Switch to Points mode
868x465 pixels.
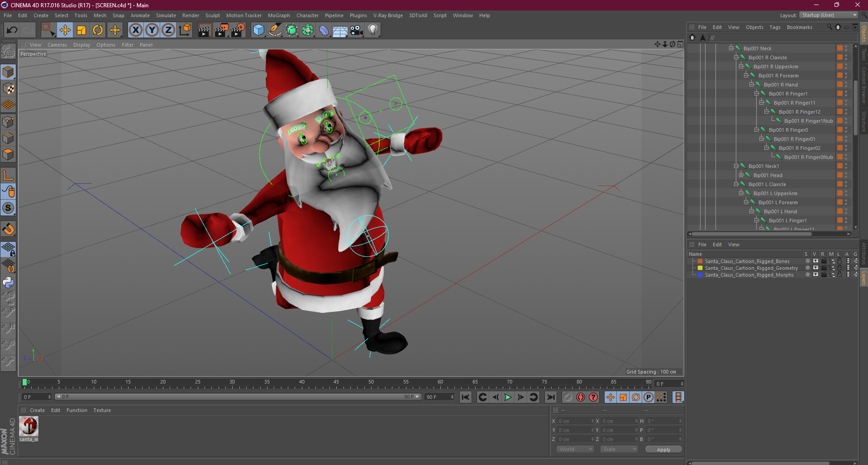pyautogui.click(x=8, y=122)
